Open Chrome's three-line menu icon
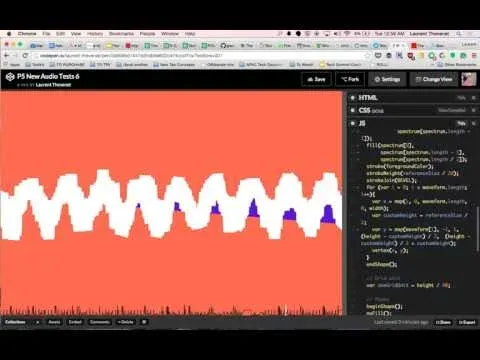The width and height of the screenshot is (480, 360). 474,56
